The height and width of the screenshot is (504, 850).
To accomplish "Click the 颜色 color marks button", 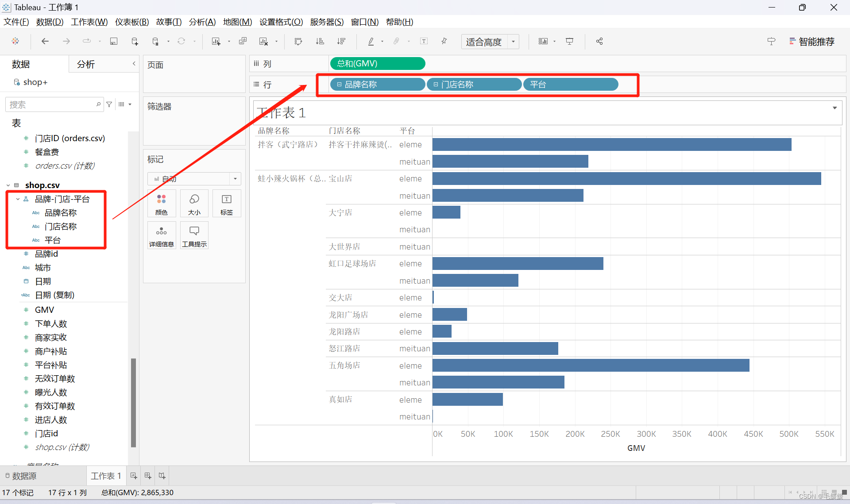I will click(x=162, y=204).
